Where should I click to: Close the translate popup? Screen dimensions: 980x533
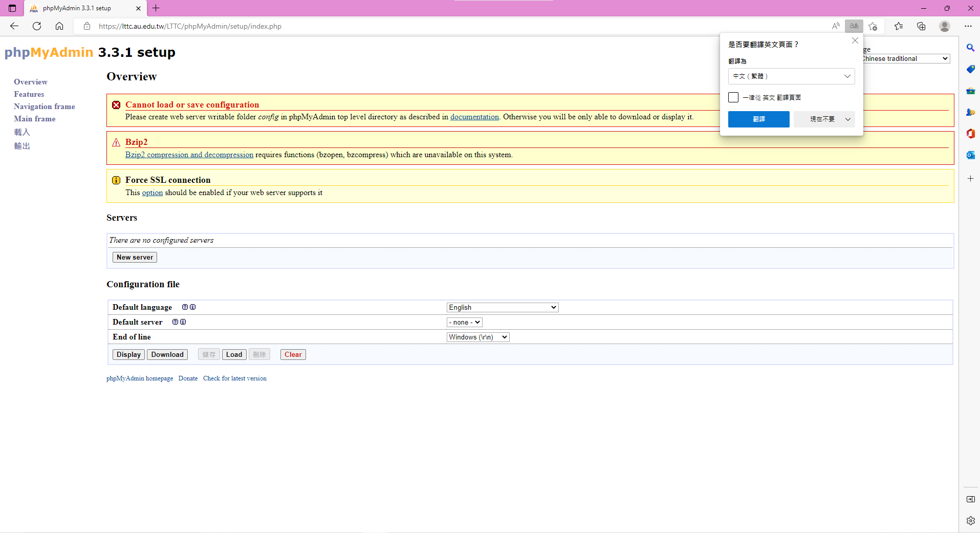pos(855,40)
